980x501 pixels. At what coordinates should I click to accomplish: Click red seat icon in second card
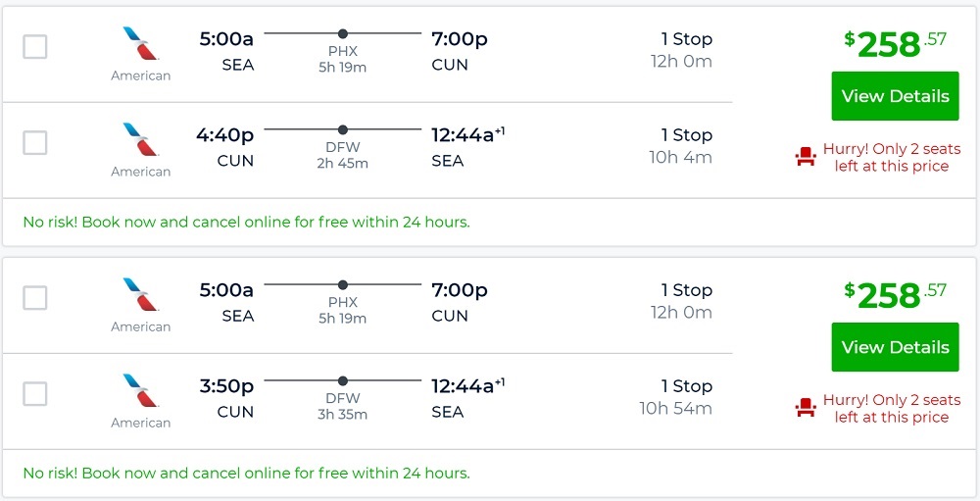(x=806, y=408)
